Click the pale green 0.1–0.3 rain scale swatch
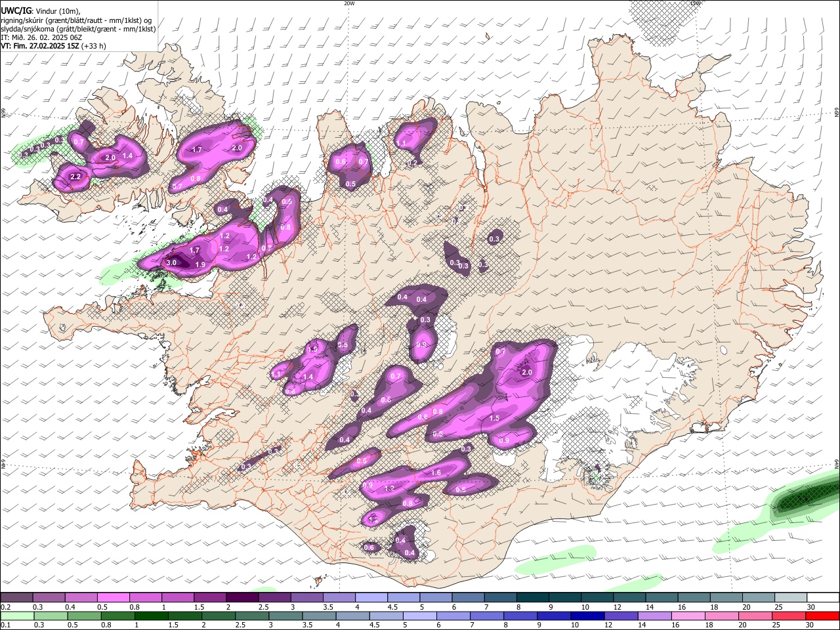840x630 pixels. pyautogui.click(x=16, y=616)
